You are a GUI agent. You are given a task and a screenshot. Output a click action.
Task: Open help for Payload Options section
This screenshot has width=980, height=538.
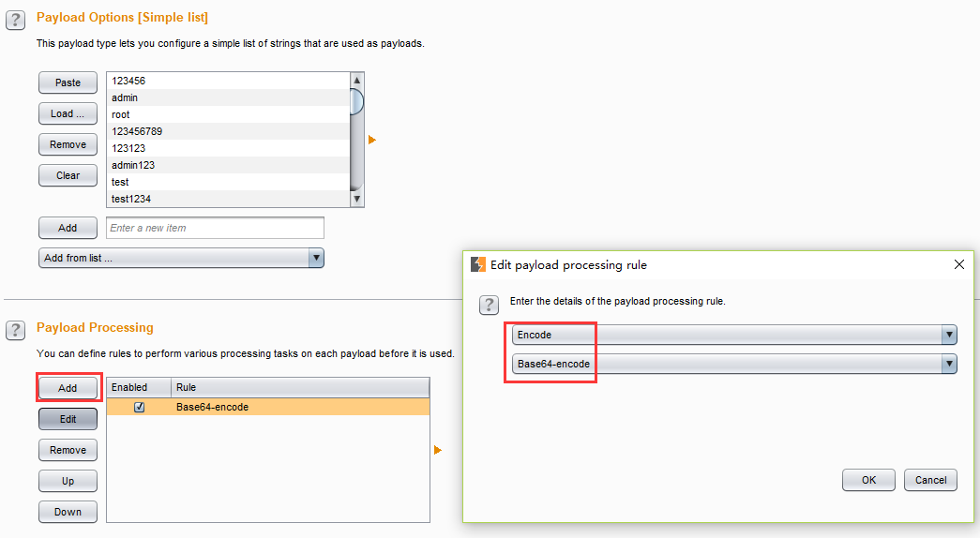tap(16, 20)
